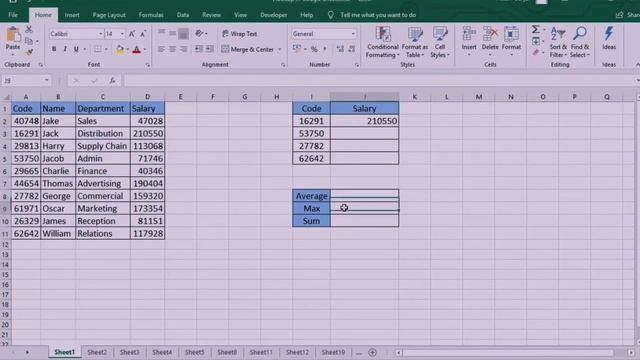This screenshot has height=360, width=640.
Task: Open the fill color dropdown arrow
Action: pyautogui.click(x=127, y=50)
